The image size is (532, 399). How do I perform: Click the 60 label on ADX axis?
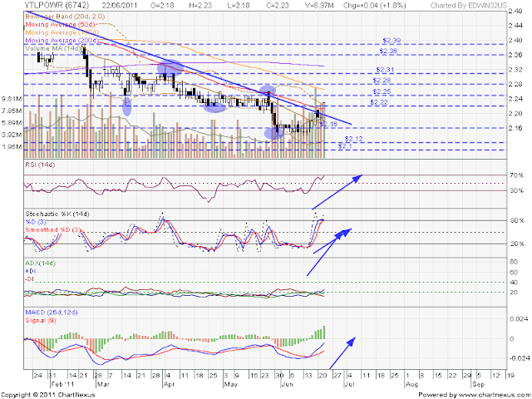514,273
